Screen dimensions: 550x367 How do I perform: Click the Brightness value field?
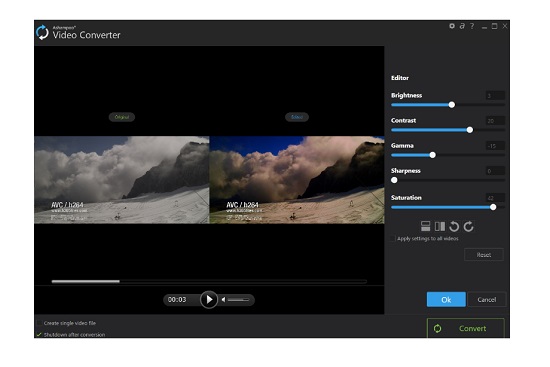(x=495, y=95)
